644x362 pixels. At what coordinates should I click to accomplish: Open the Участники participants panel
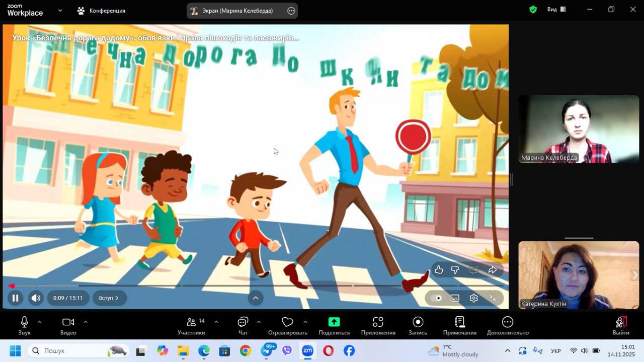[191, 325]
